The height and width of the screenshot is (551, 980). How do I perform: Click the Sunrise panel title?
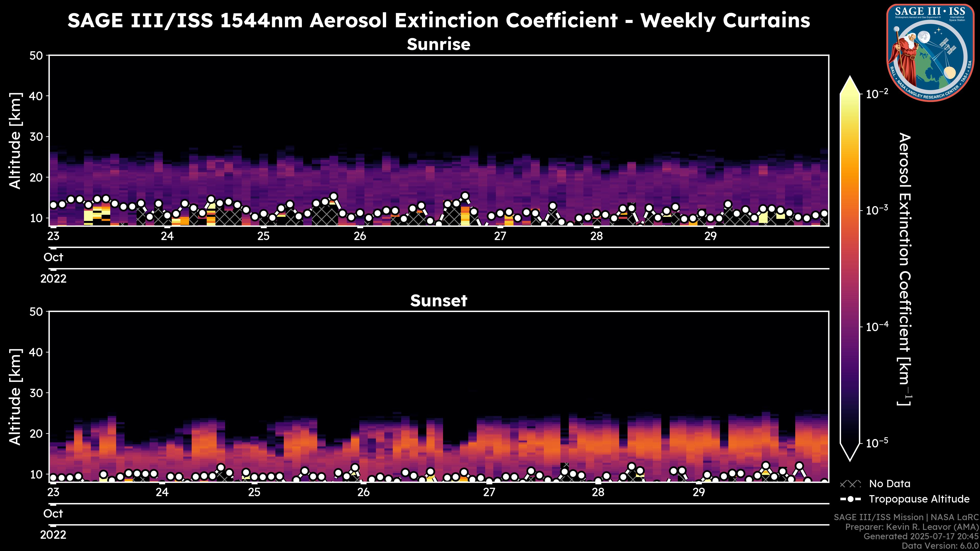[438, 44]
